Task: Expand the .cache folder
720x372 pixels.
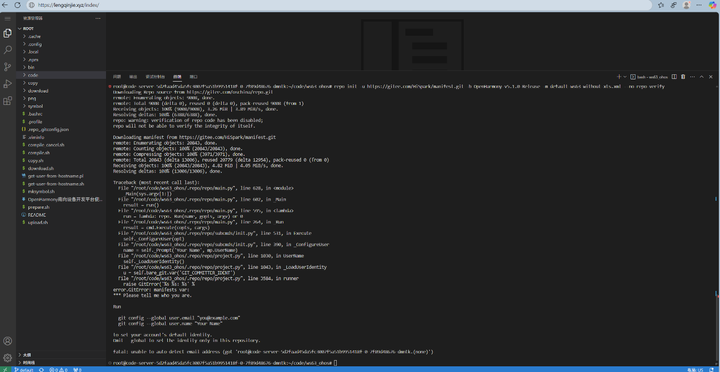Action: (62, 36)
